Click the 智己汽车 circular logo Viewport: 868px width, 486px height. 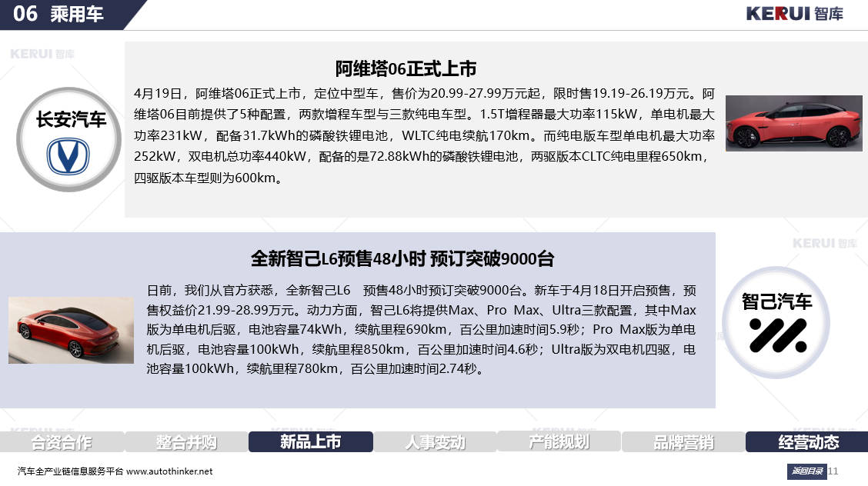776,323
